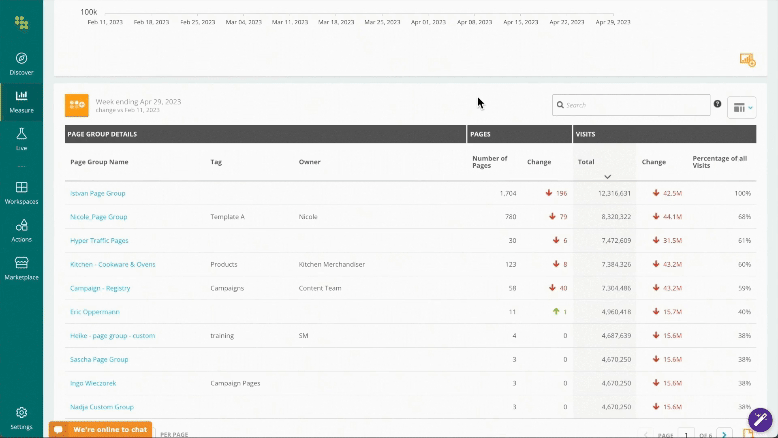778x438 pixels.
Task: Click the page number field
Action: (686, 435)
